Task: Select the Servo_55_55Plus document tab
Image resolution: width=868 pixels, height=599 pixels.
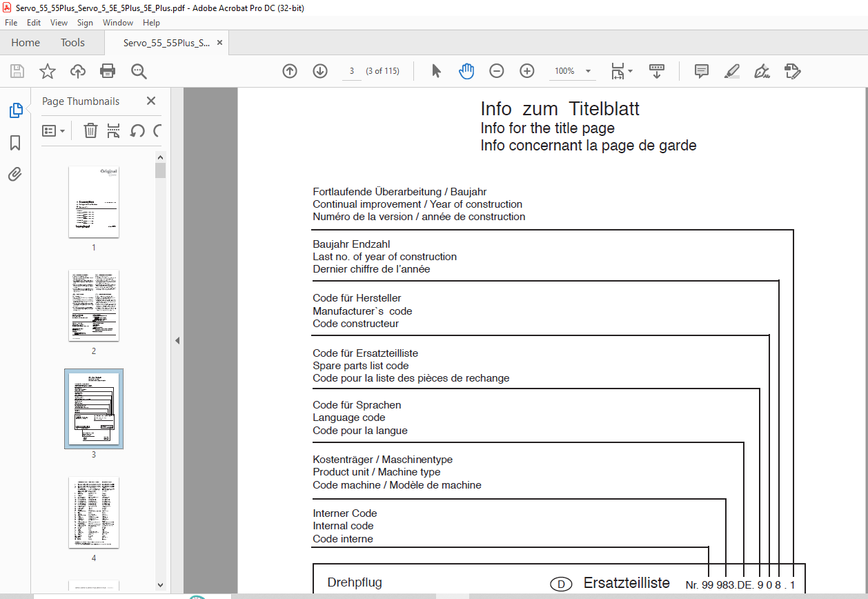Action: [x=166, y=43]
